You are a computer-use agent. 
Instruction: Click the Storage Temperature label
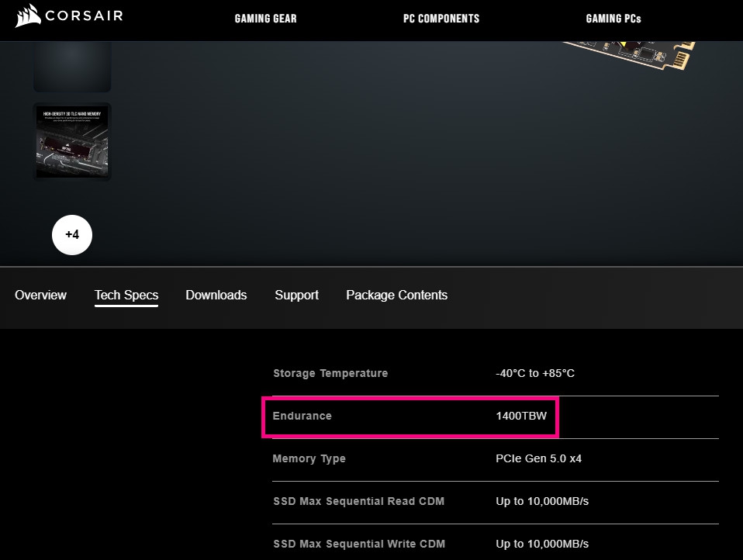click(330, 373)
